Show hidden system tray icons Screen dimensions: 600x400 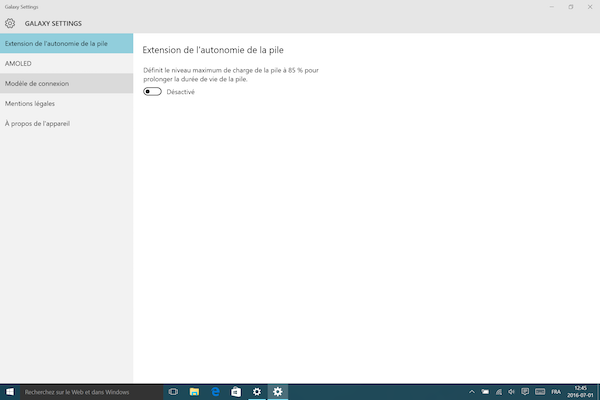[x=472, y=392]
